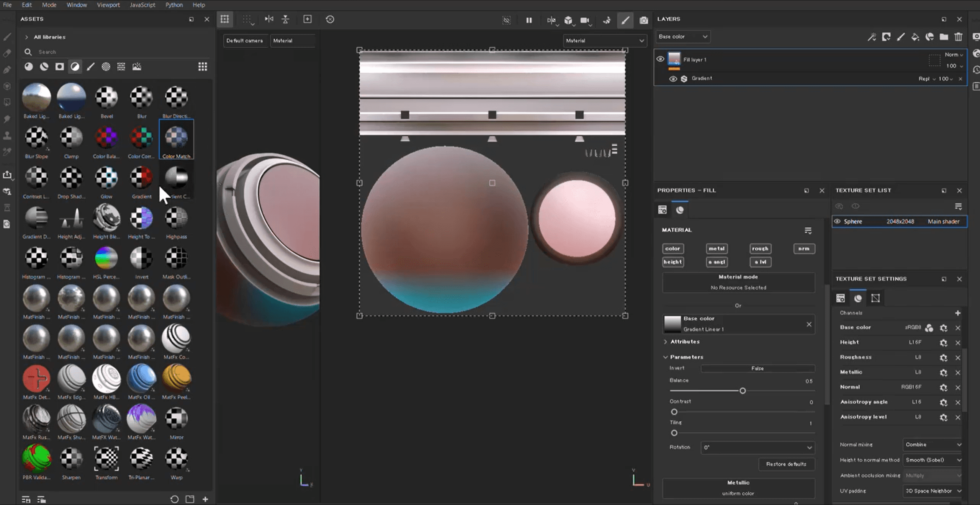Filter assets by brushes icon
This screenshot has height=505, width=980.
tap(90, 67)
